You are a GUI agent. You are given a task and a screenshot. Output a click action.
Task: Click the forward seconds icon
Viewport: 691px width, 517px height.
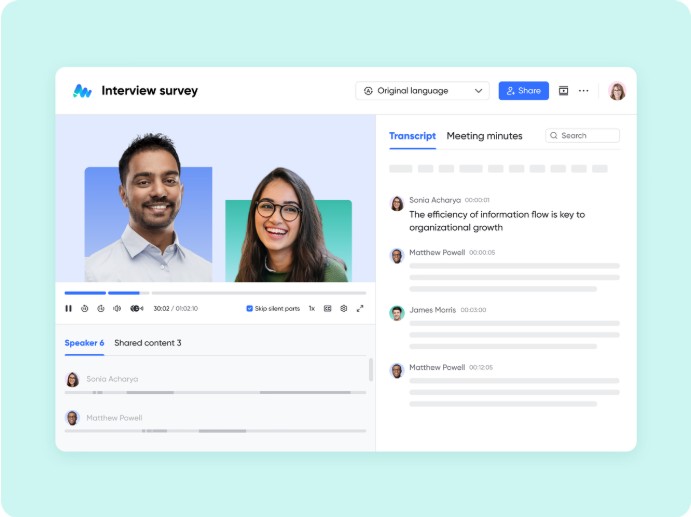(101, 309)
